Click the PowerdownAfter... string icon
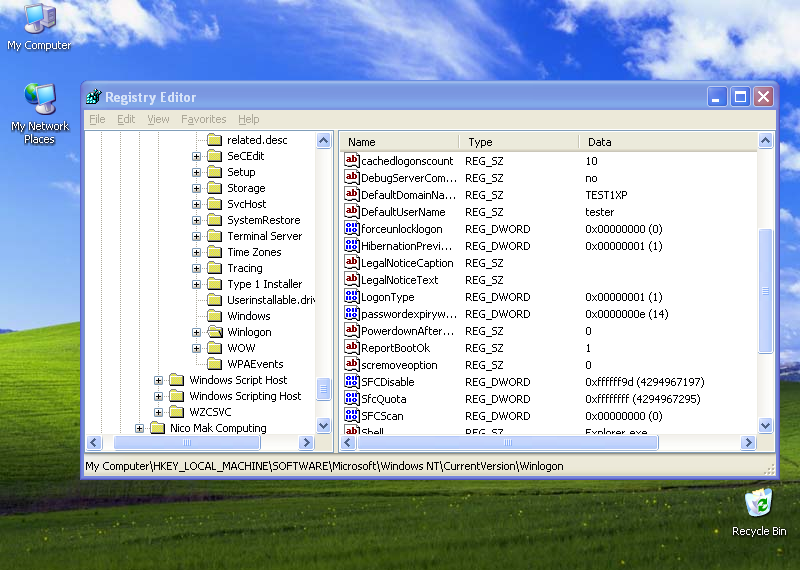The height and width of the screenshot is (570, 800). tap(352, 331)
